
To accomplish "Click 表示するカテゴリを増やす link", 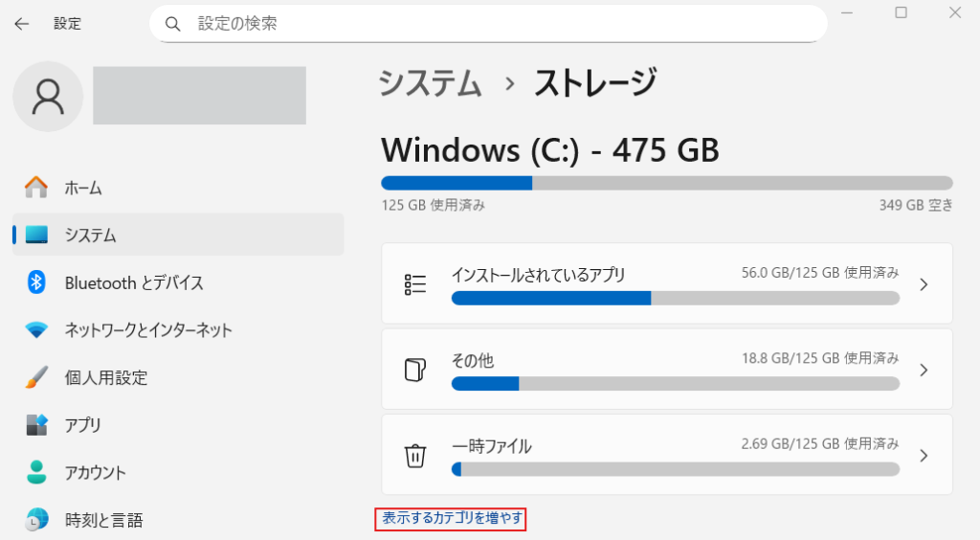I will click(452, 518).
